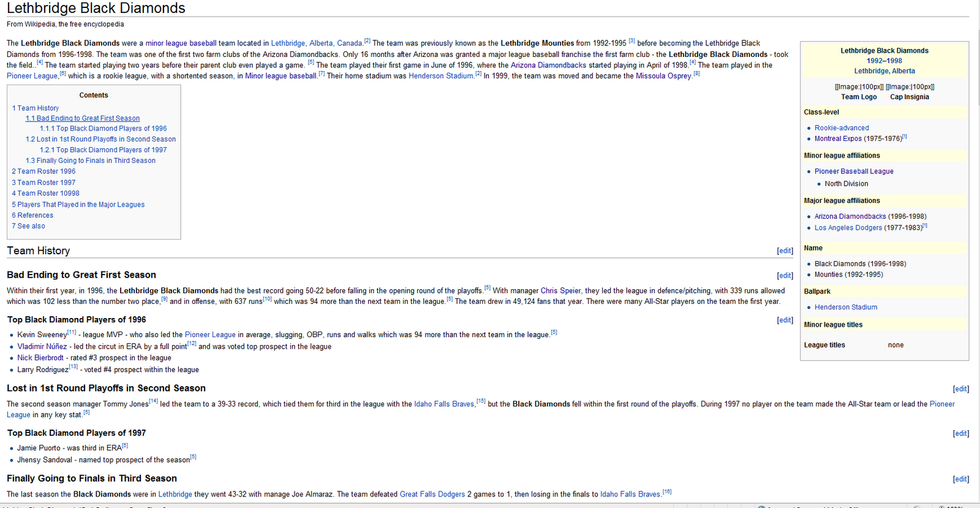This screenshot has width=980, height=508.
Task: Open the Vladimir Núñez player link
Action: 42,347
